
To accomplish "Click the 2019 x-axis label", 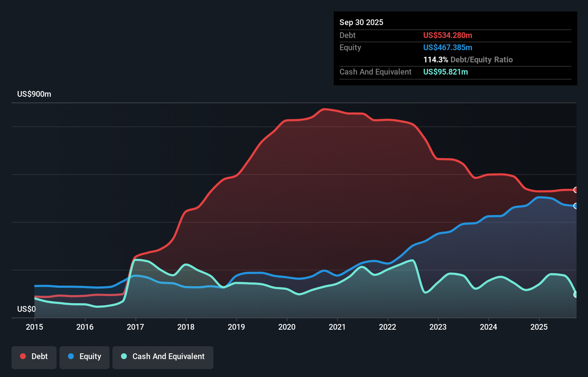I will tap(236, 327).
